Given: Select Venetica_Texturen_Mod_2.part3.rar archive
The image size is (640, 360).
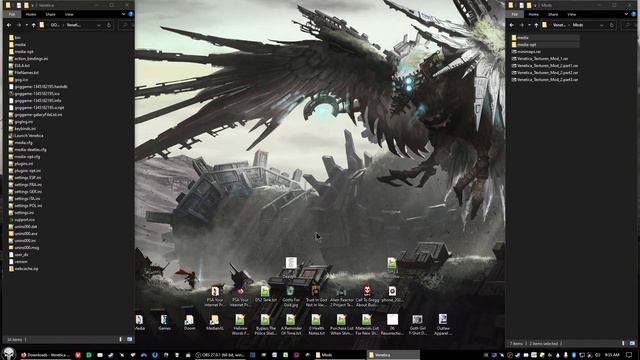Looking at the screenshot, I should click(x=545, y=80).
